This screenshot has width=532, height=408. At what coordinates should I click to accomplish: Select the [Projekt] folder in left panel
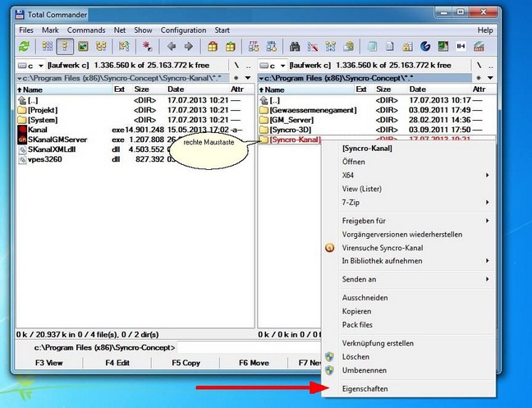pos(43,110)
